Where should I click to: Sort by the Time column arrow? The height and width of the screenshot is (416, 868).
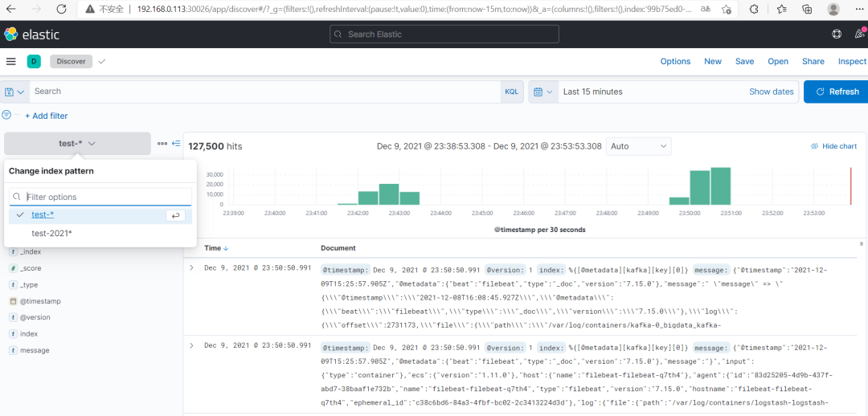[x=226, y=248]
